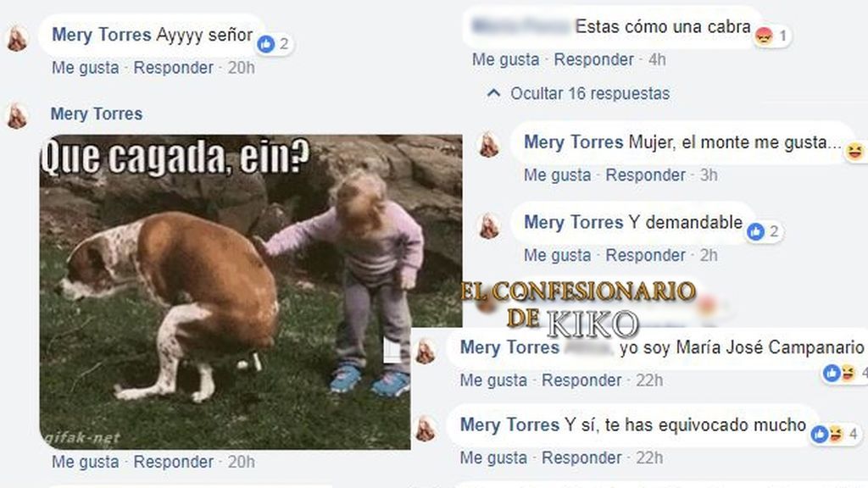Click Responder under 'Y sí, te has equivocado mucho'

[581, 457]
